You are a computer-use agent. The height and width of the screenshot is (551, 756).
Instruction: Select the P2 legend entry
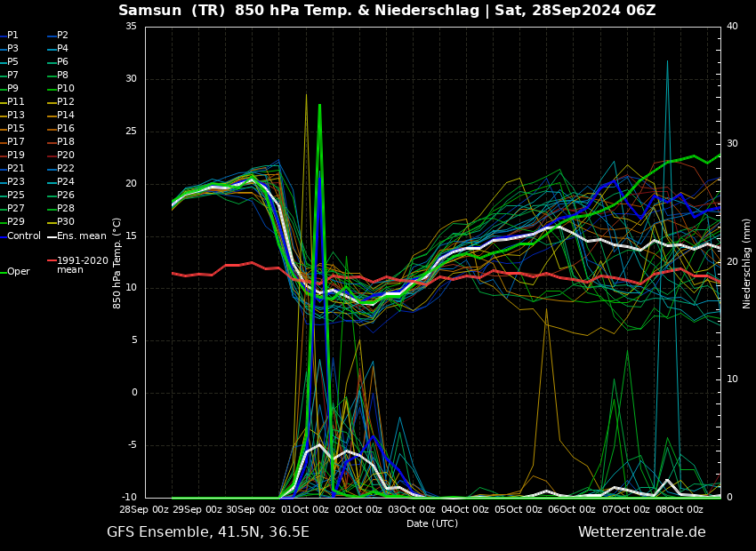[58, 36]
